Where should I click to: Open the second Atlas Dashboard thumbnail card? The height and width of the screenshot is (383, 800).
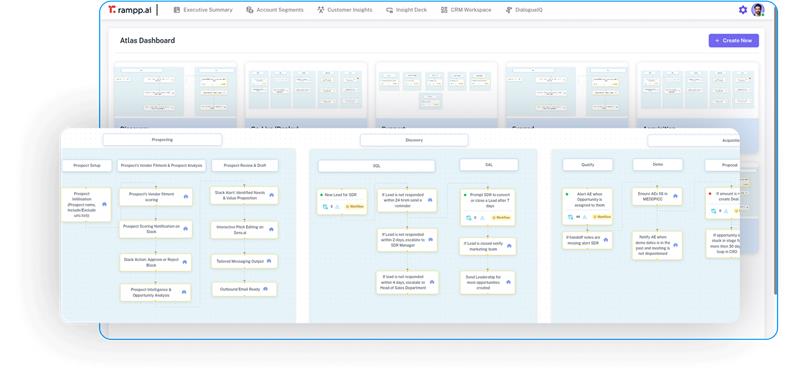pos(306,95)
